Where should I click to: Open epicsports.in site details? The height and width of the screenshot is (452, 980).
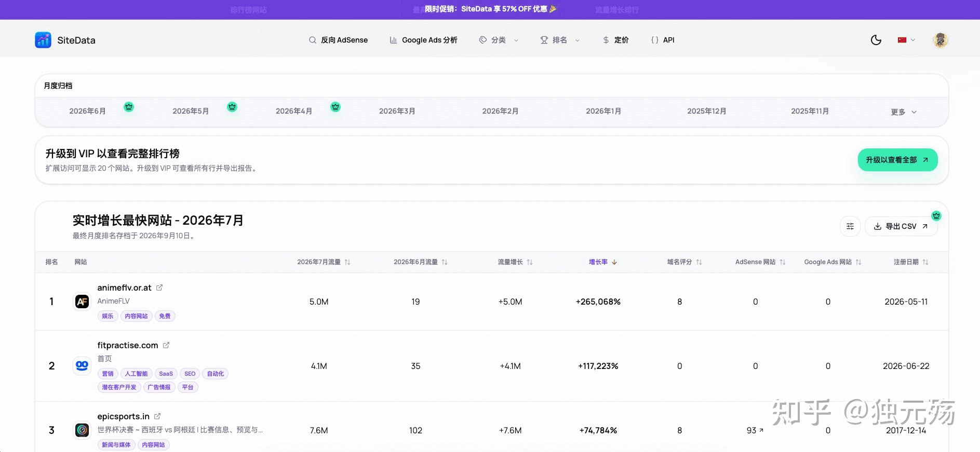(123, 416)
